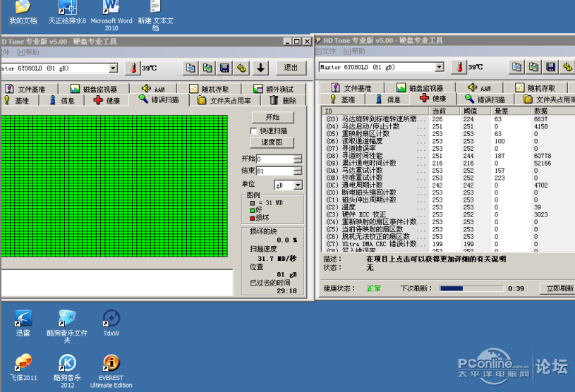Open Maxtor drive dropdown in right window
This screenshot has height=392, width=575.
[x=440, y=67]
